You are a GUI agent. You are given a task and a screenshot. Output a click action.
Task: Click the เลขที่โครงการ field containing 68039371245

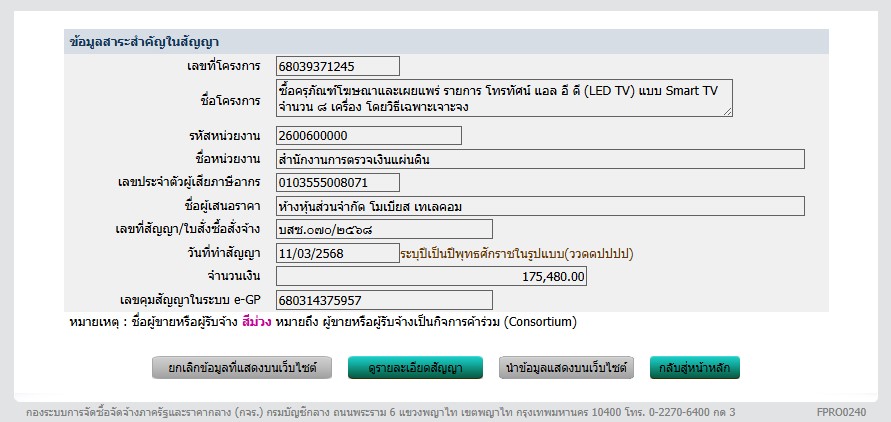(x=337, y=66)
